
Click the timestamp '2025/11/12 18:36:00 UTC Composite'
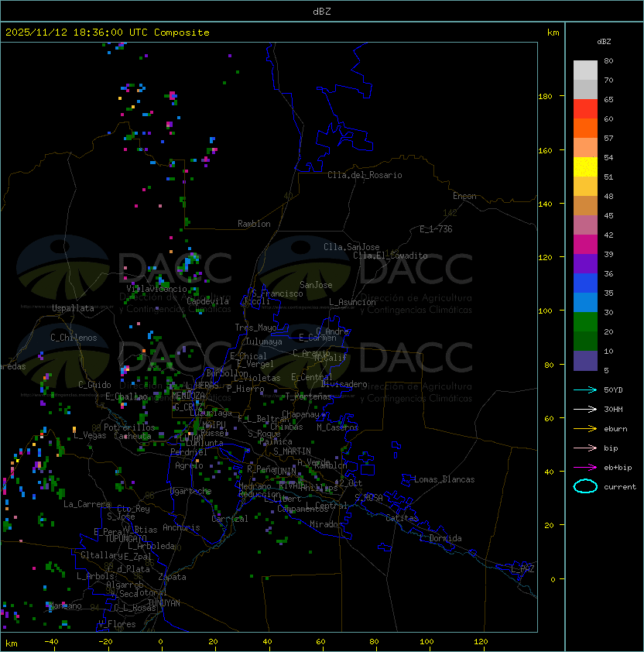pyautogui.click(x=107, y=32)
